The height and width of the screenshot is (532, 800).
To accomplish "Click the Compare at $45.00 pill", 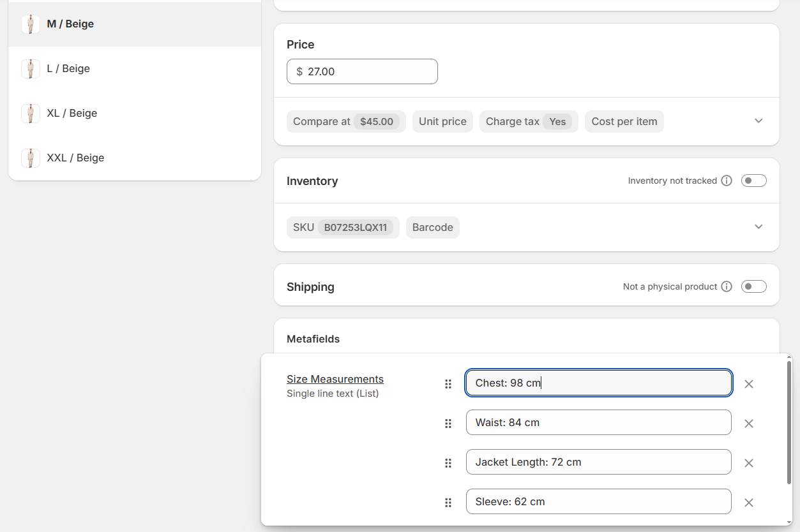I will tap(345, 121).
